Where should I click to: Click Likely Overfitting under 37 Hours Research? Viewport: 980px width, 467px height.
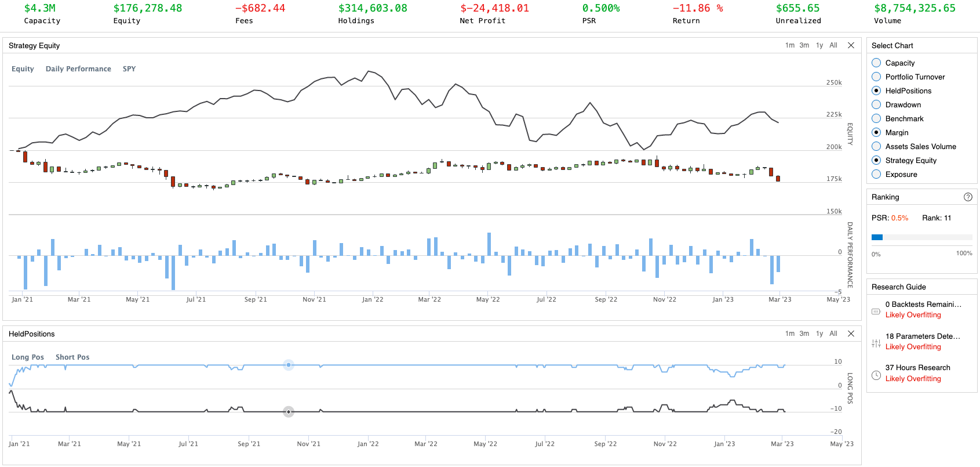[x=913, y=379]
